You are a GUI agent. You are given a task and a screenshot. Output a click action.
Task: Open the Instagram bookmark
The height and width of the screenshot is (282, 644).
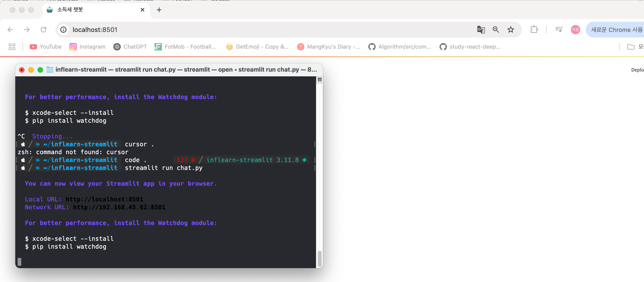pyautogui.click(x=87, y=47)
